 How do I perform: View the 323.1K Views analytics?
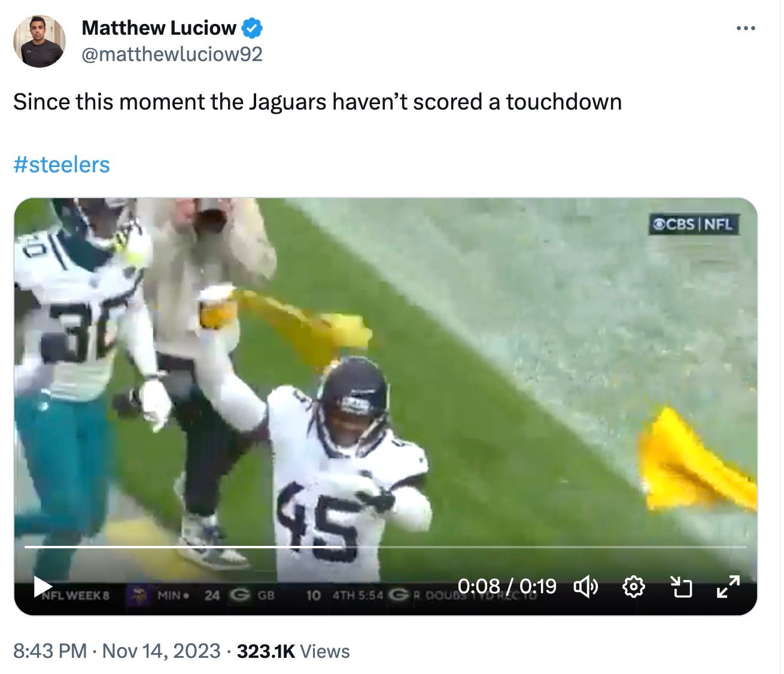pyautogui.click(x=293, y=651)
